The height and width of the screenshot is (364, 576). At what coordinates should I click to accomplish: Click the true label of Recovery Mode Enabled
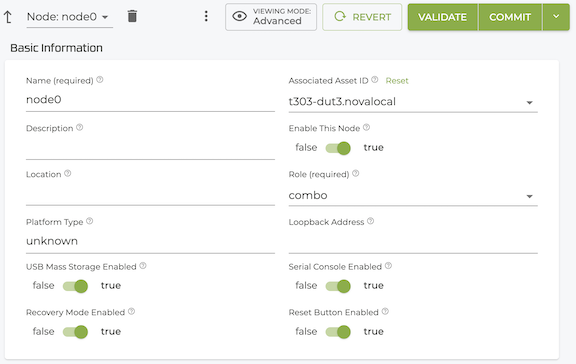(111, 331)
